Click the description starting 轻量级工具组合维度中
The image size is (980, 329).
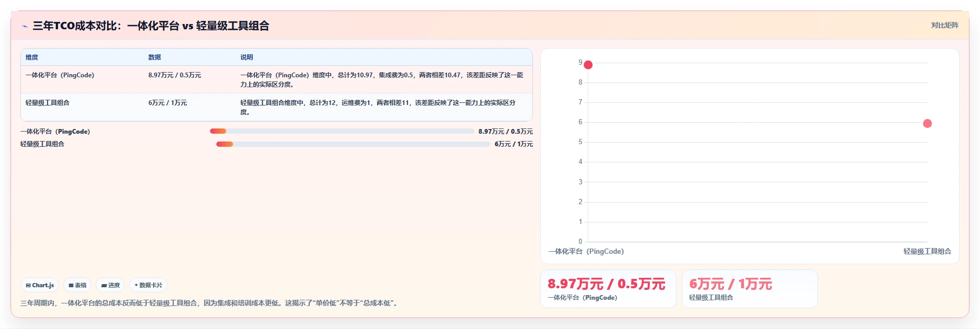378,108
